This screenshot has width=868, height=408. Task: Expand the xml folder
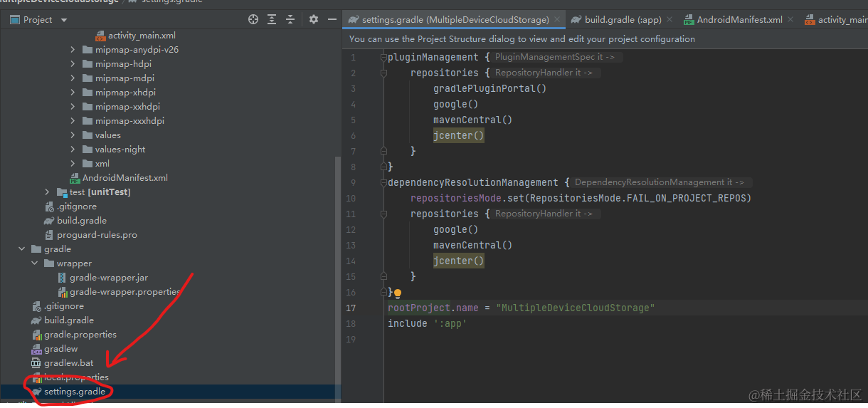click(x=73, y=164)
